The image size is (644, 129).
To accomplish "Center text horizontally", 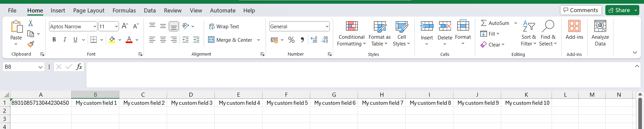I will 163,40.
